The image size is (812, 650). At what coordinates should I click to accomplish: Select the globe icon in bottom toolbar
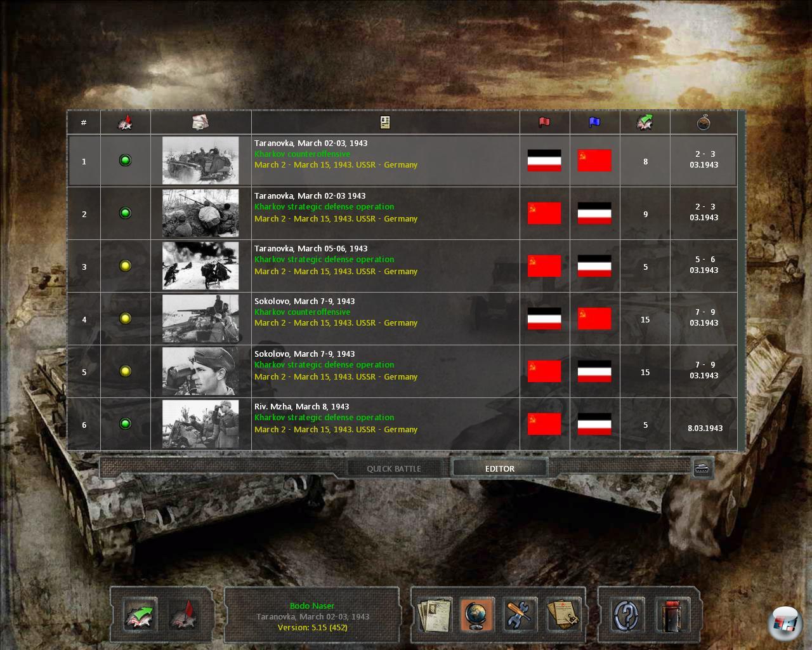tap(476, 614)
